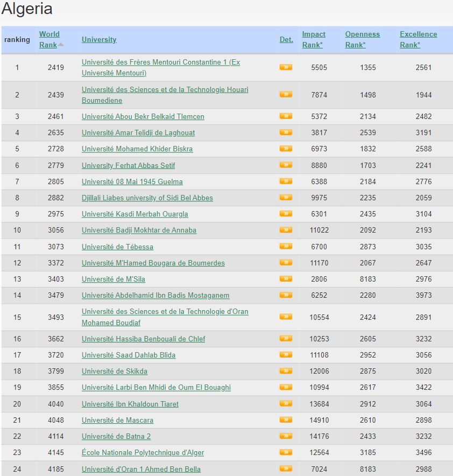
Task: Click details arrow for Université Ibn Khaldoun Tiaret
Action: click(x=286, y=403)
